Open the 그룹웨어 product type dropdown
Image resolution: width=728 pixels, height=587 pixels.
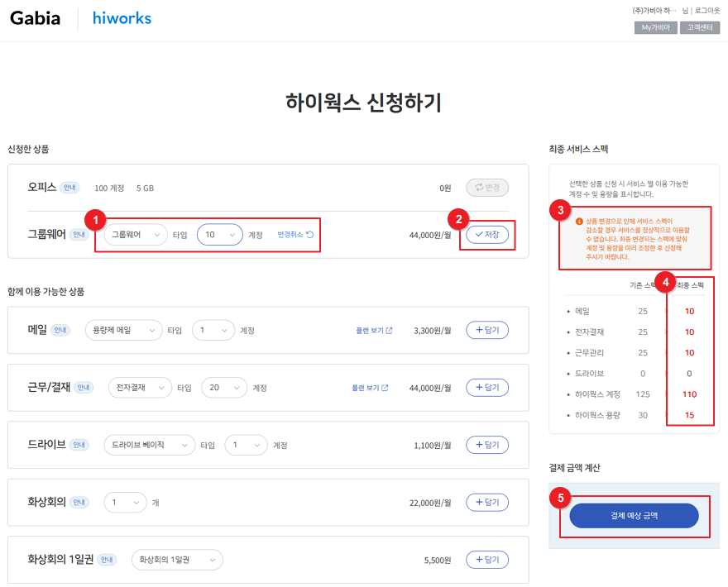pos(136,235)
